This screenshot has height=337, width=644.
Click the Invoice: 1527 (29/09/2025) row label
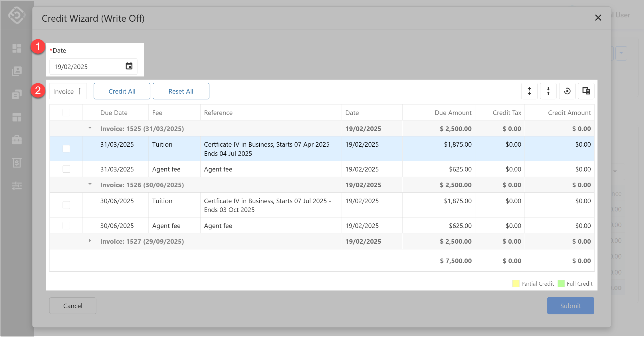click(x=142, y=241)
